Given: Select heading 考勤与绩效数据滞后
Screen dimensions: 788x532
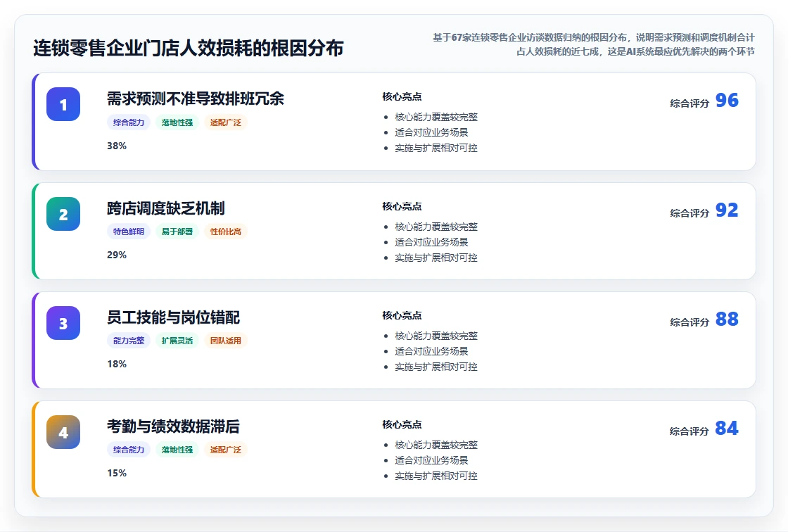Looking at the screenshot, I should pos(173,426).
